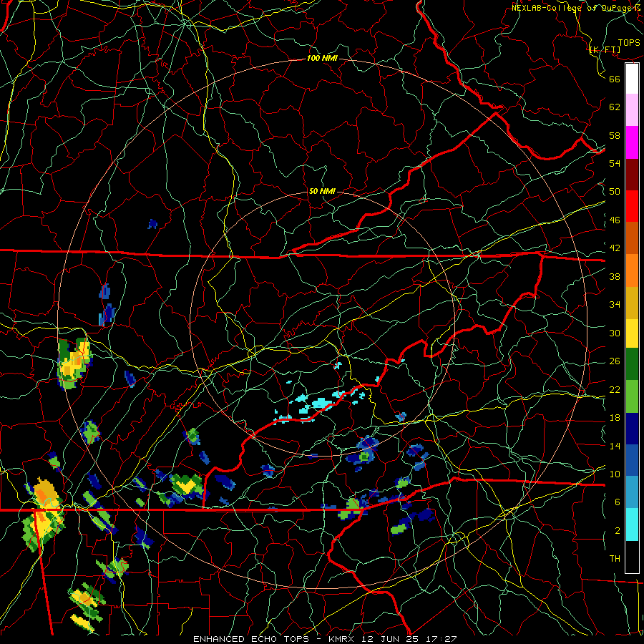Click the legend value 42
Image resolution: width=644 pixels, height=644 pixels.
(x=615, y=248)
